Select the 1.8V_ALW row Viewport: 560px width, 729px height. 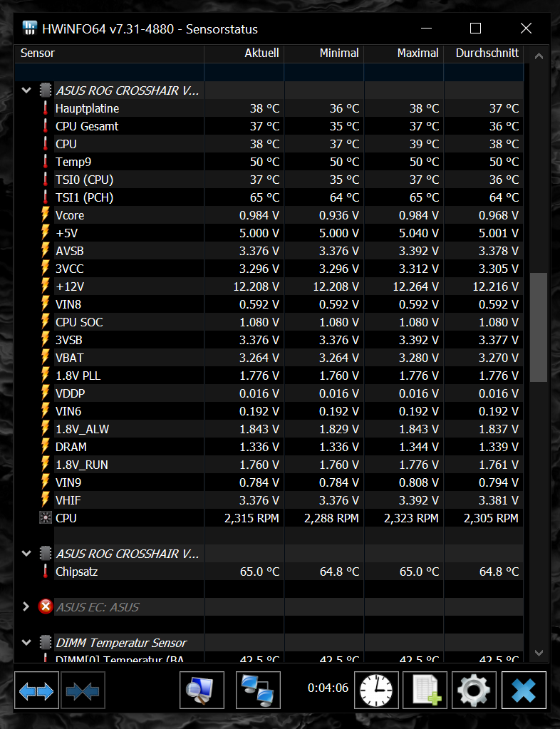pyautogui.click(x=269, y=429)
